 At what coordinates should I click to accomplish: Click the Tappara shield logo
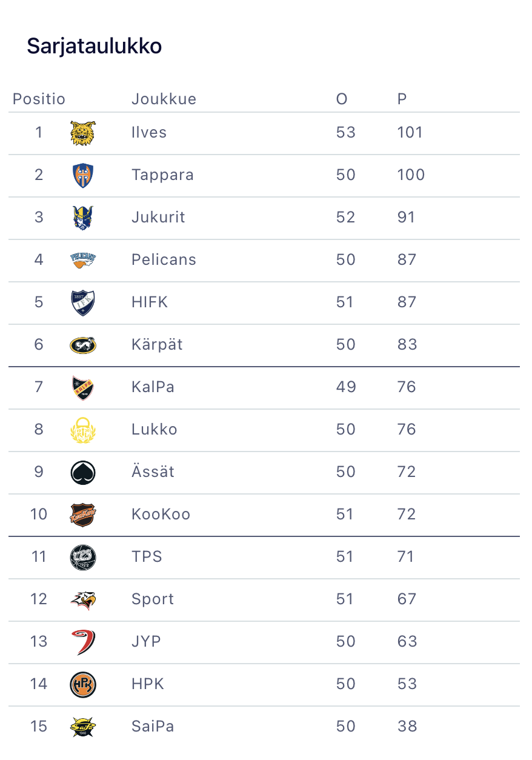point(83,176)
